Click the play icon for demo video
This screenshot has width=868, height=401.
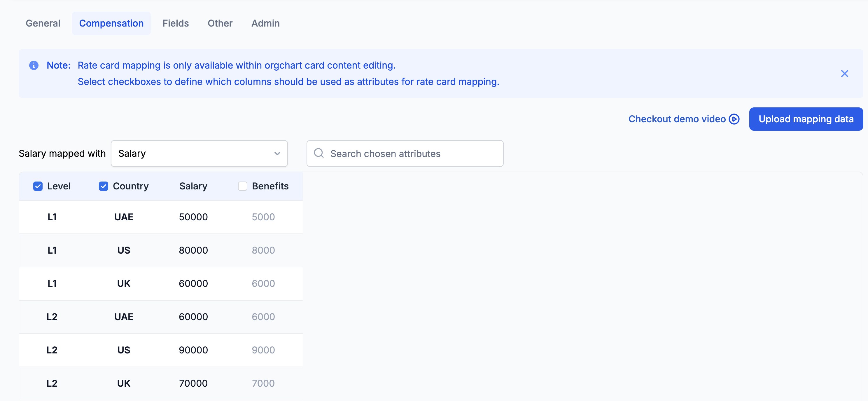point(734,119)
